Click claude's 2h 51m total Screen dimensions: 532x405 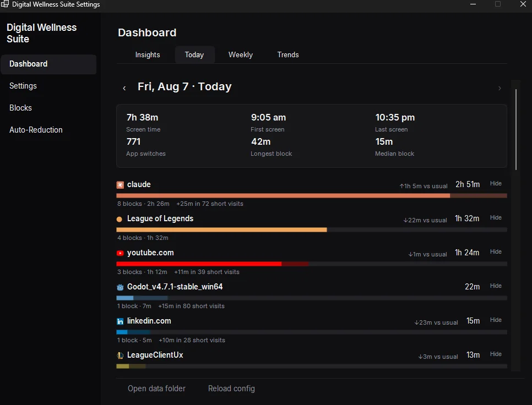pos(468,184)
